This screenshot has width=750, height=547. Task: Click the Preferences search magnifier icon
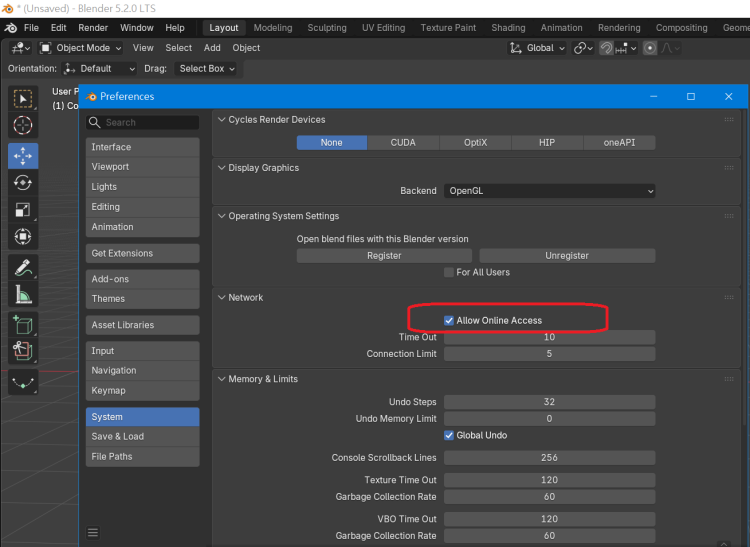(x=94, y=122)
